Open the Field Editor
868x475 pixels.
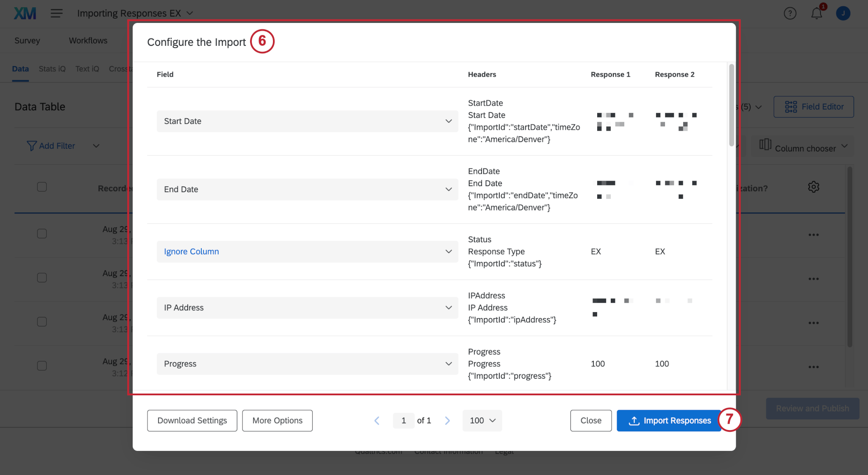813,106
